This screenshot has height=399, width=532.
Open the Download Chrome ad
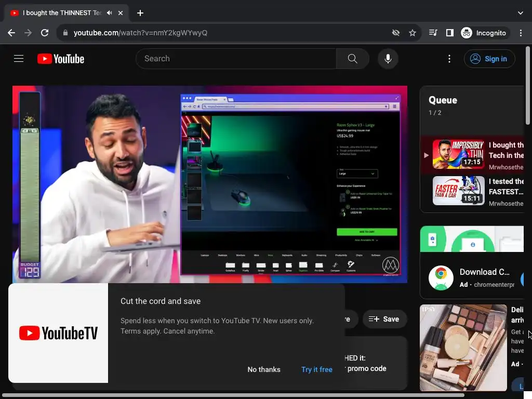tap(485, 272)
